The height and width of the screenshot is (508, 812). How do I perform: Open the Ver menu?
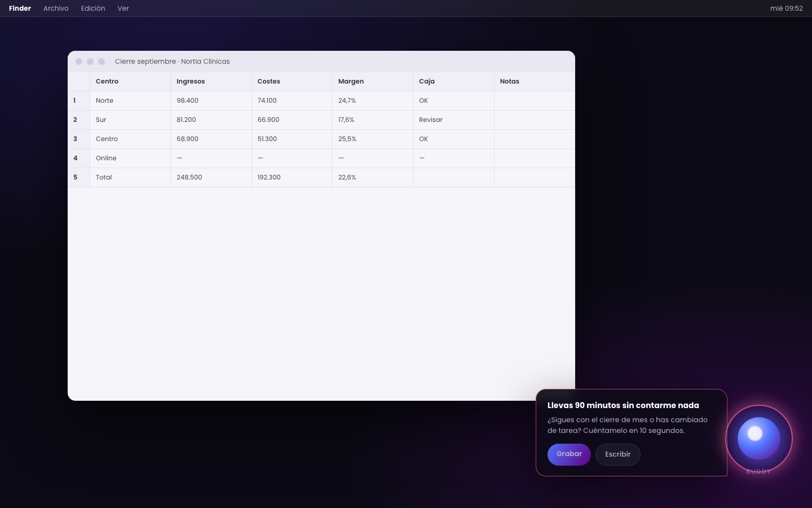coord(123,8)
